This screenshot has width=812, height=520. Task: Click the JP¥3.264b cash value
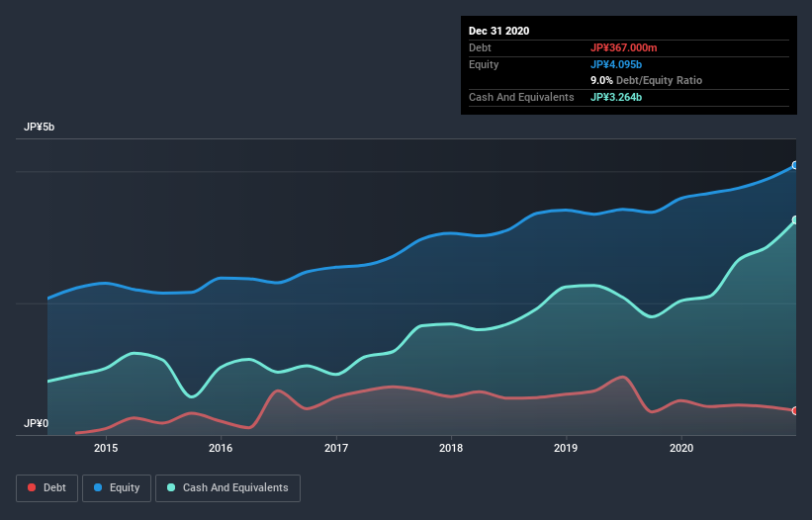coord(616,97)
